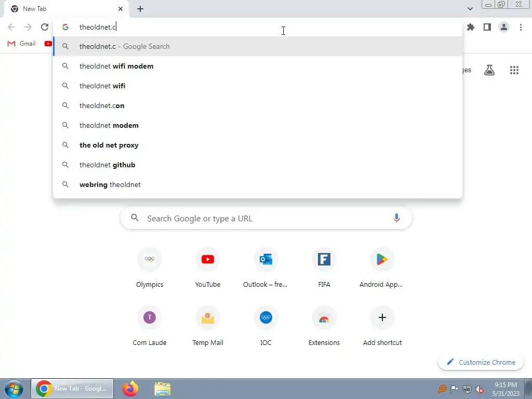Choose "theoldnet.c - Google Search" suggestion
This screenshot has height=399, width=532.
[258, 46]
